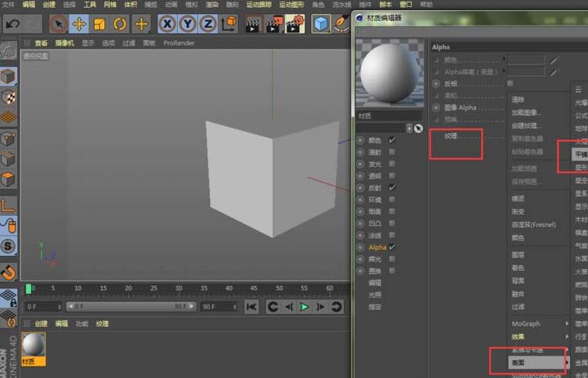Open material manager 纹理 menu
Viewport: 588px width, 378px height.
102,324
